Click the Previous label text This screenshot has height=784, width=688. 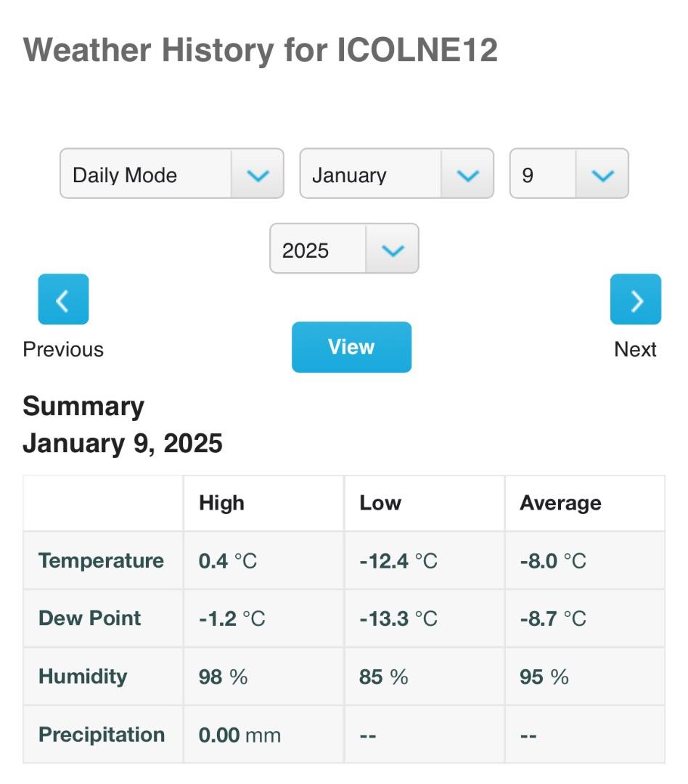[x=63, y=349]
